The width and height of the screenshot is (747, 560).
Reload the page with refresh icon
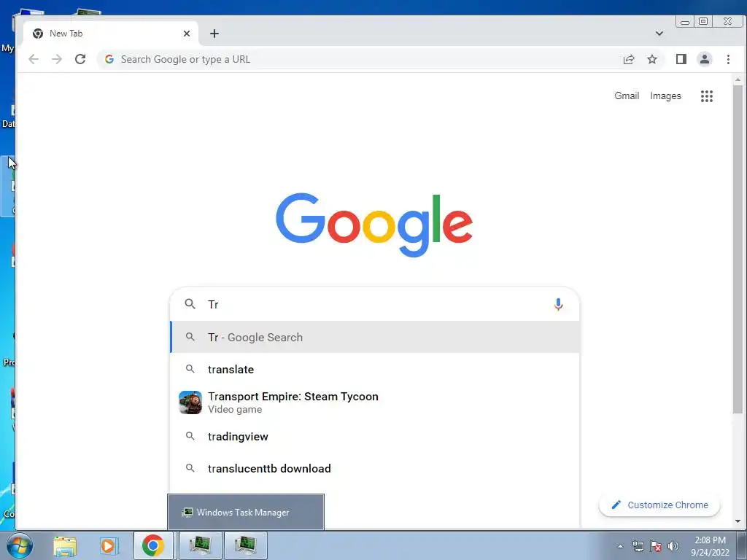80,59
